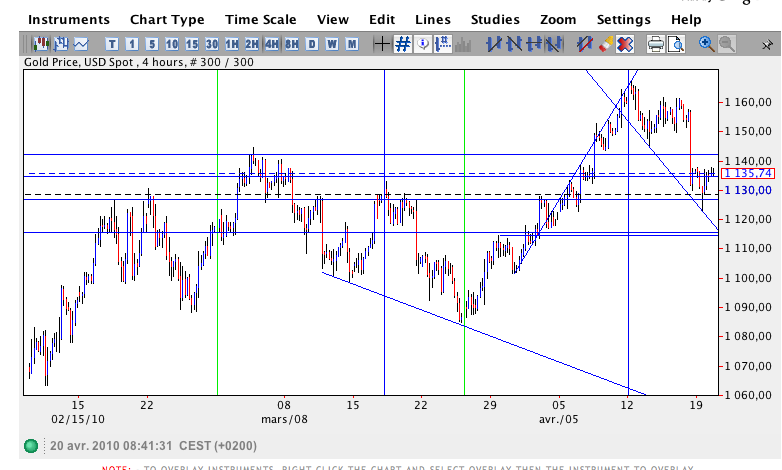This screenshot has width=782, height=470.
Task: Click the printer icon
Action: [655, 44]
